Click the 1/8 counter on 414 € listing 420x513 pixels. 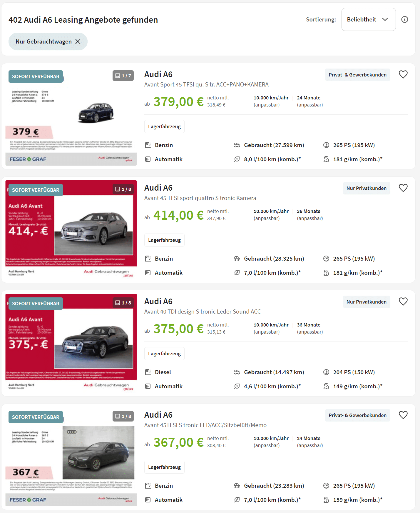[123, 189]
